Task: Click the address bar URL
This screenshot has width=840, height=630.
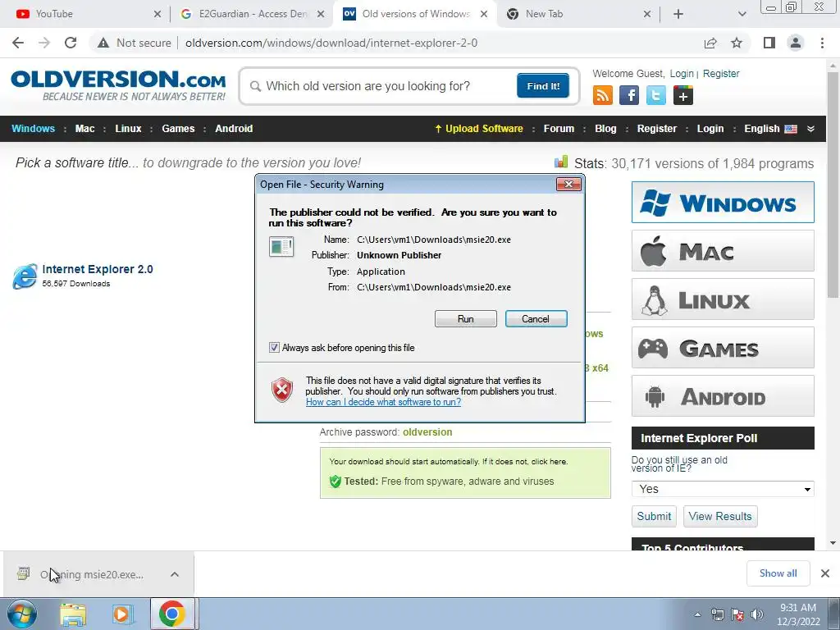Action: (x=331, y=43)
